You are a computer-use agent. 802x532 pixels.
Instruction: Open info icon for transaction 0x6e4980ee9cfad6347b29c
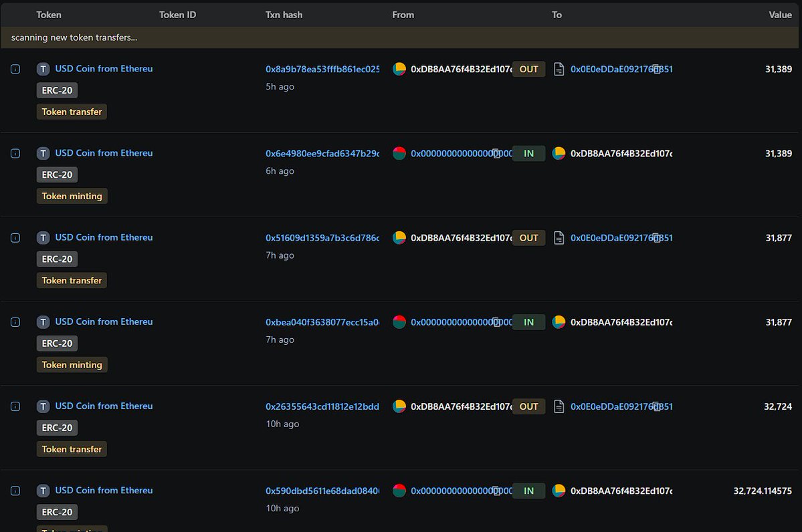click(x=15, y=153)
